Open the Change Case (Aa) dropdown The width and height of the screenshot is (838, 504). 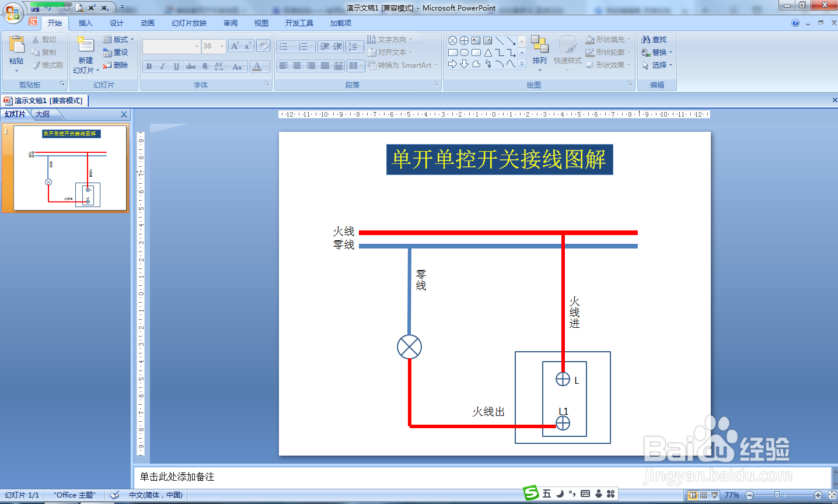(x=239, y=66)
